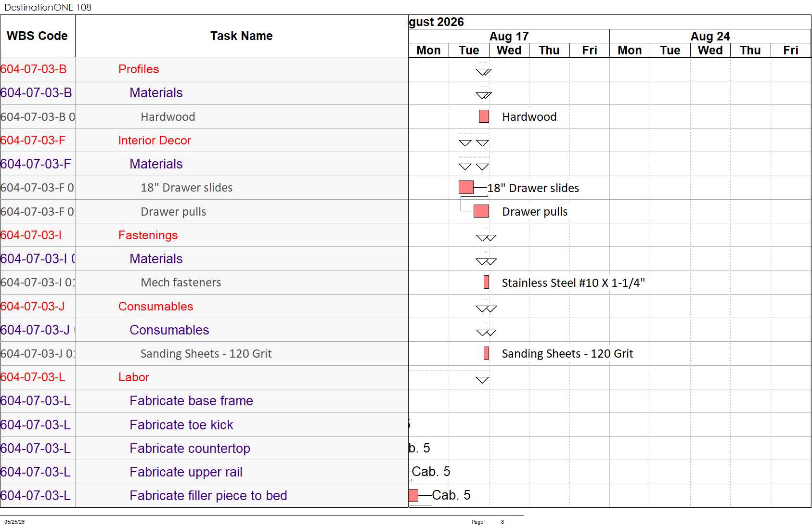Select the Sanding Sheets - 120 Grit task name
This screenshot has height=528, width=812.
(x=206, y=354)
